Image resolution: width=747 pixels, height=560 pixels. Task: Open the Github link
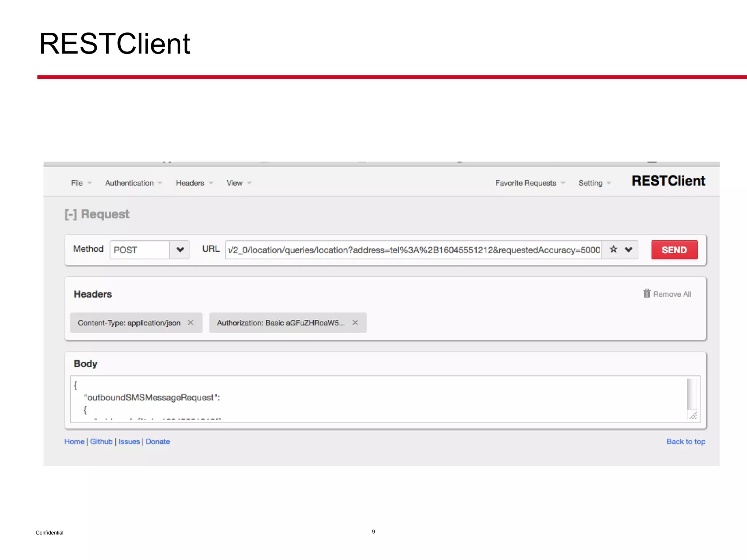(101, 442)
